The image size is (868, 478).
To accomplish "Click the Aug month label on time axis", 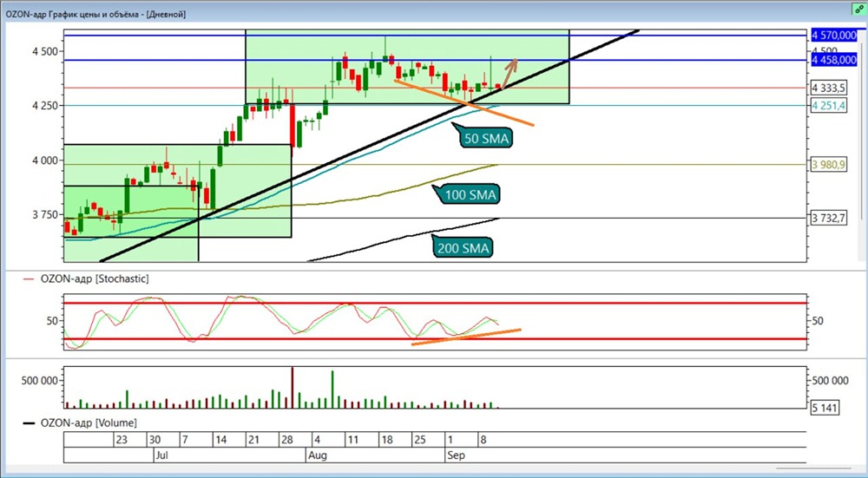I will pos(316,455).
